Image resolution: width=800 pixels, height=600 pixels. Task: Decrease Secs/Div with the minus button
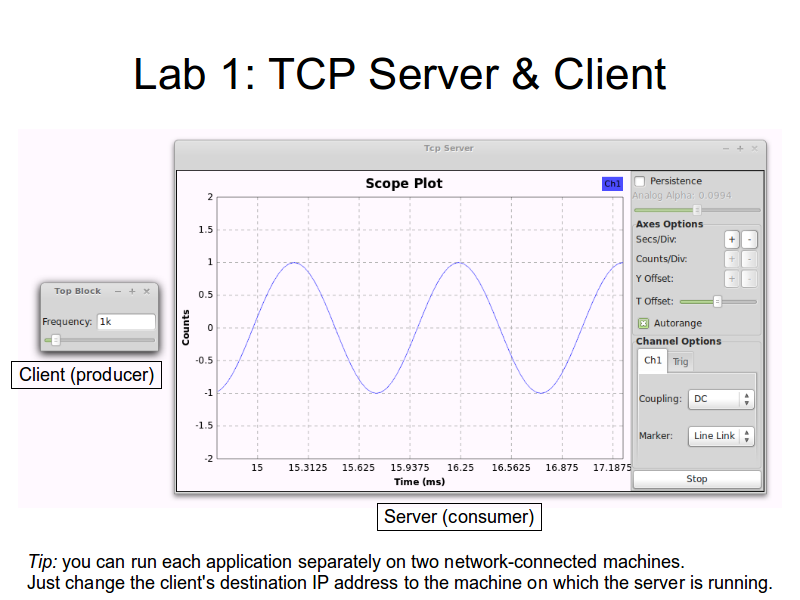[x=750, y=240]
